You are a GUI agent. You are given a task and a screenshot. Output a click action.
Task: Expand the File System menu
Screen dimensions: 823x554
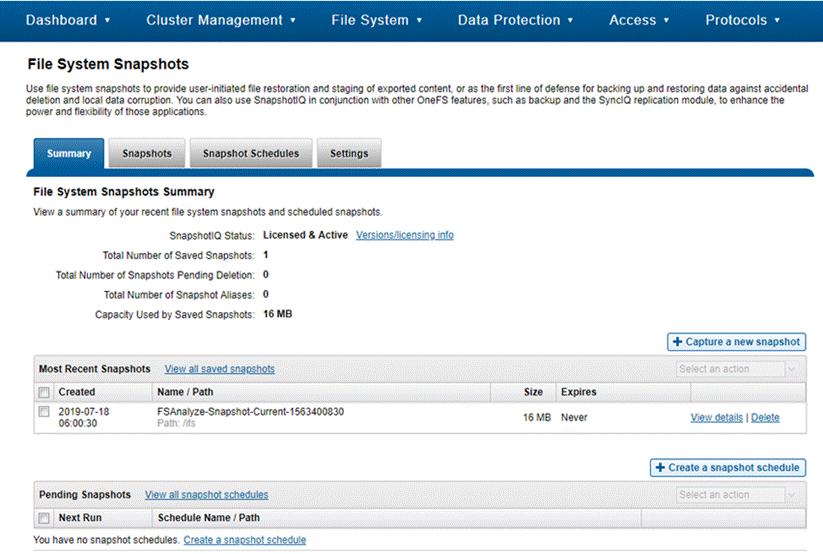377,20
